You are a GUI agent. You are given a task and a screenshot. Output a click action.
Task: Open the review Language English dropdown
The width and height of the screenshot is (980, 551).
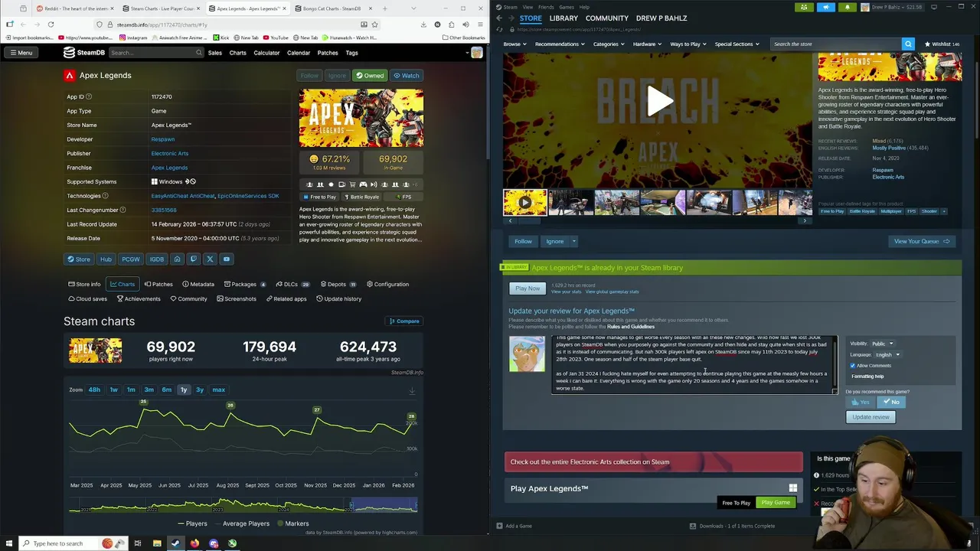(887, 354)
